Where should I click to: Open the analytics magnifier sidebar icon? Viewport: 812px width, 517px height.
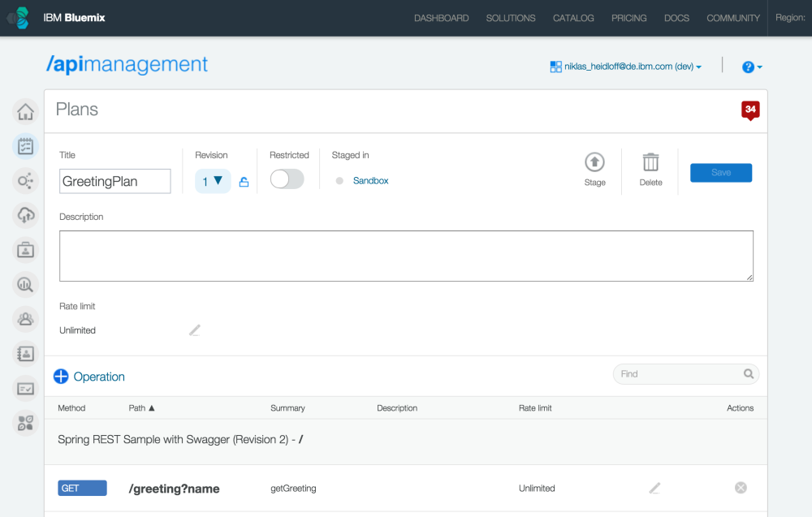(x=25, y=285)
